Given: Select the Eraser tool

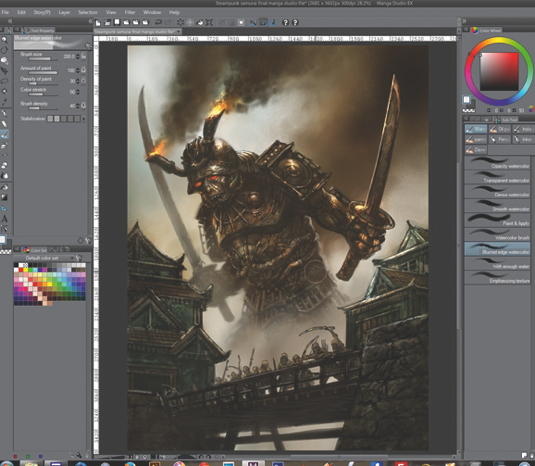Looking at the screenshot, I should 4,165.
